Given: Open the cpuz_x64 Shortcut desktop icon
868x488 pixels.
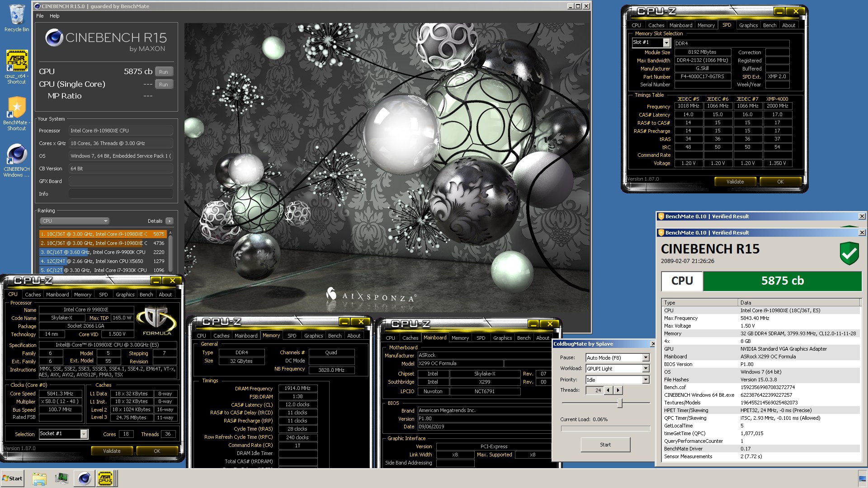Looking at the screenshot, I should [17, 67].
